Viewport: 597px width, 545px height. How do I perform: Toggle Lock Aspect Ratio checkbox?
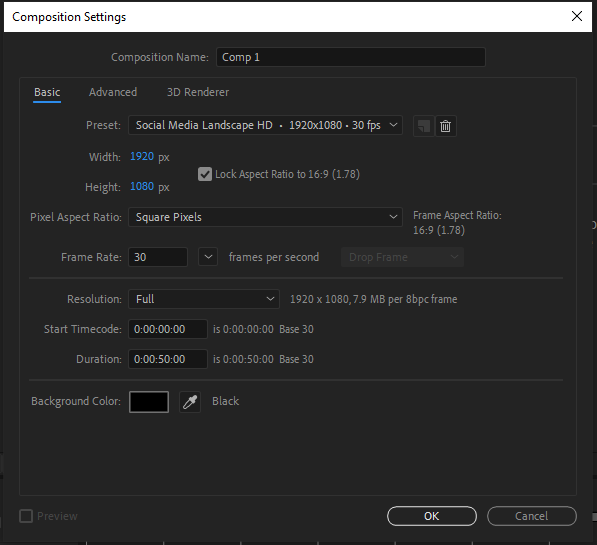(205, 174)
